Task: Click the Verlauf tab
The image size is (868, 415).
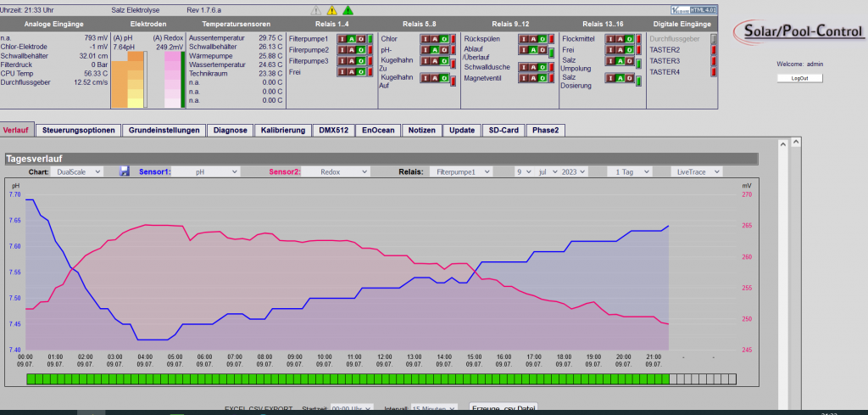Action: click(17, 130)
